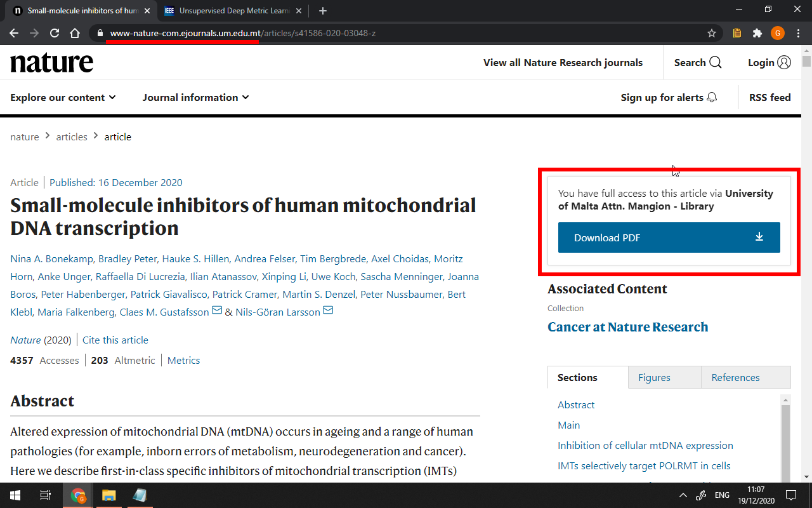Open RSS feed link
The width and height of the screenshot is (812, 508).
[769, 97]
